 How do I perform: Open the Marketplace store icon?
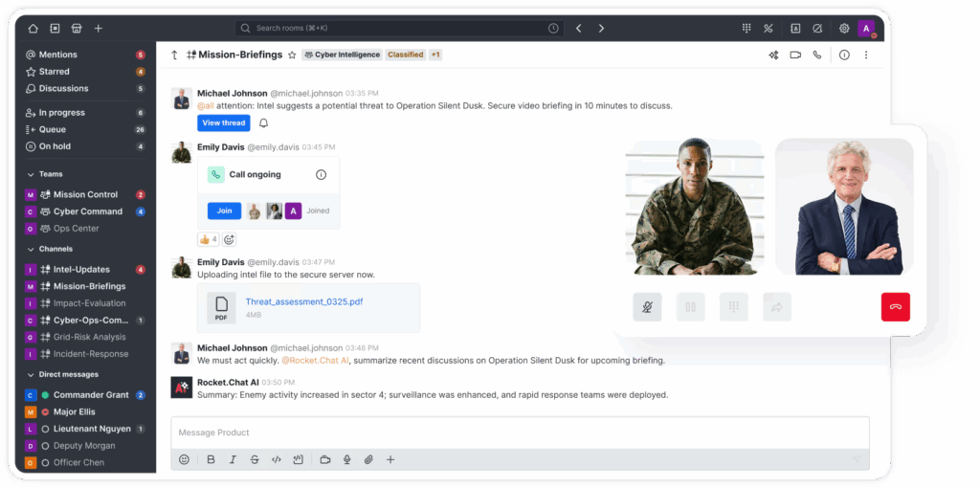pyautogui.click(x=77, y=28)
